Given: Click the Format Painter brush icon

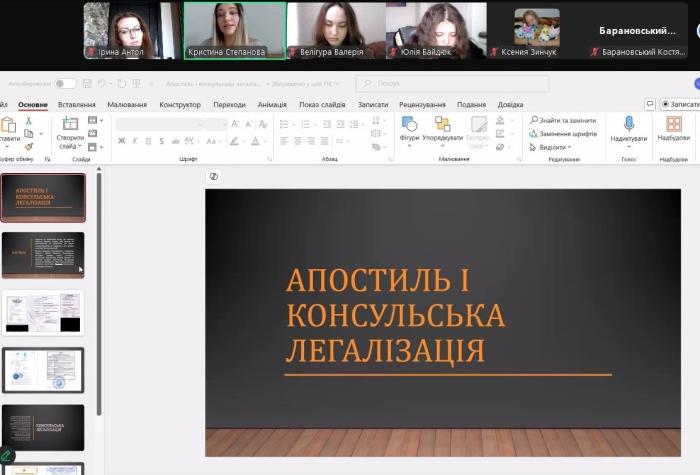Looking at the screenshot, I should 29,146.
